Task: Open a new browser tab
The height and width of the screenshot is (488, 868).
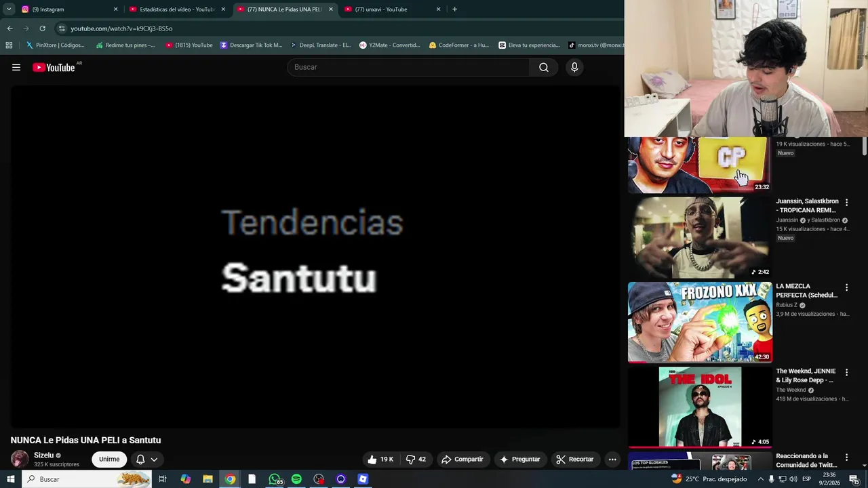Action: (x=454, y=9)
